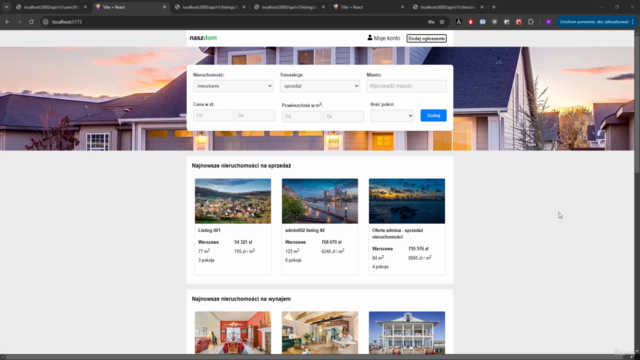Expand the Nieruchomość dropdown showing mieszkanie
640x360 pixels.
click(x=233, y=86)
